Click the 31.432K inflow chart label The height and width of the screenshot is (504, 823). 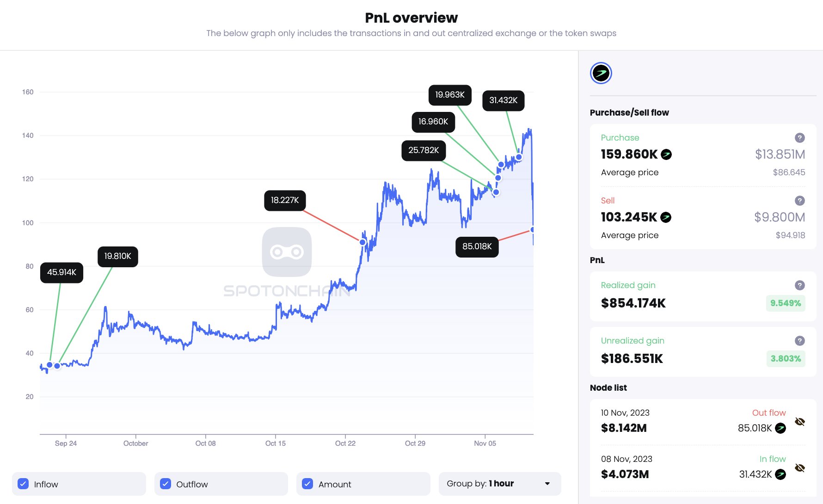[503, 100]
